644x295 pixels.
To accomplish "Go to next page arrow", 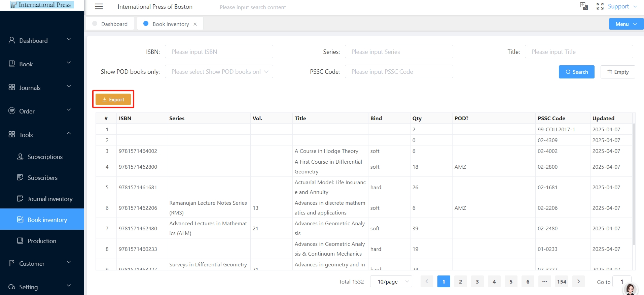I will pos(578,282).
